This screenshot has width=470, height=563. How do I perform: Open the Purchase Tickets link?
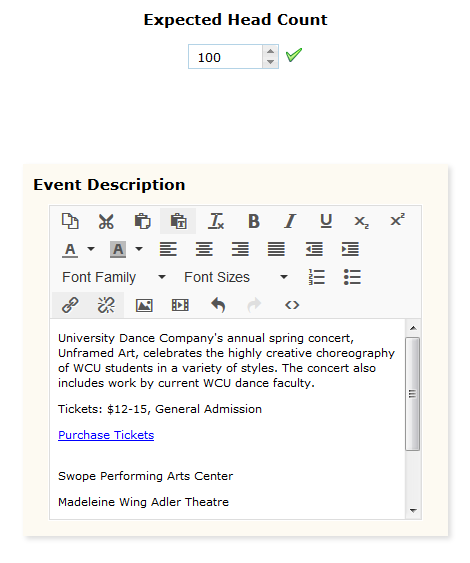pyautogui.click(x=106, y=435)
